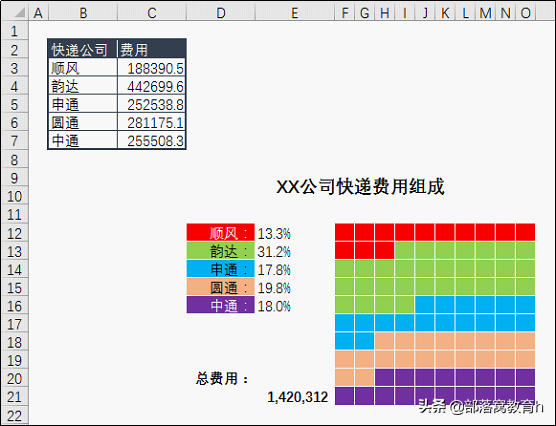Viewport: 556px width, 426px height.
Task: Select row 10 header
Action: point(15,196)
